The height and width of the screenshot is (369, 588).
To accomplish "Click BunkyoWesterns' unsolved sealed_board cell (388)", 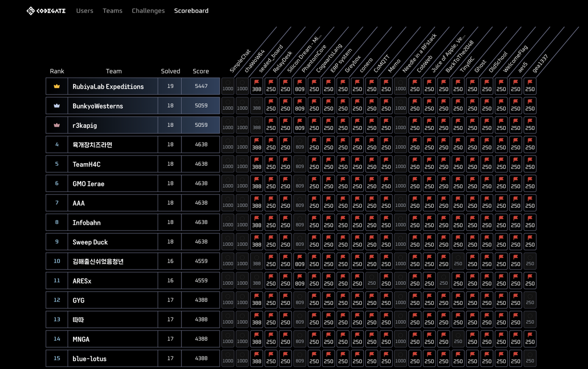I will (257, 106).
